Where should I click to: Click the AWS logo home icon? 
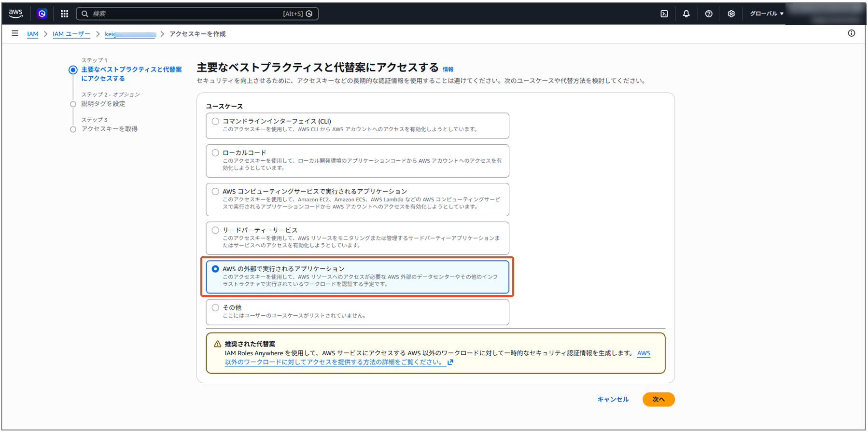[x=15, y=14]
